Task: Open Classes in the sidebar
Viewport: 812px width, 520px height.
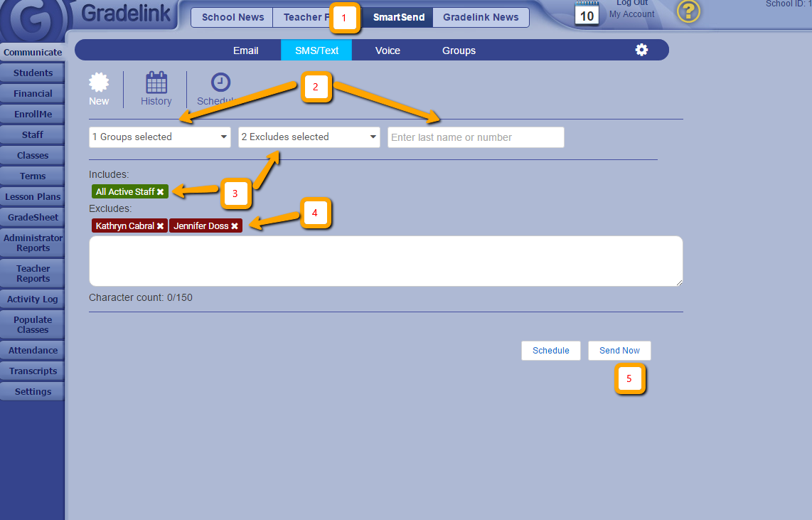Action: click(33, 155)
